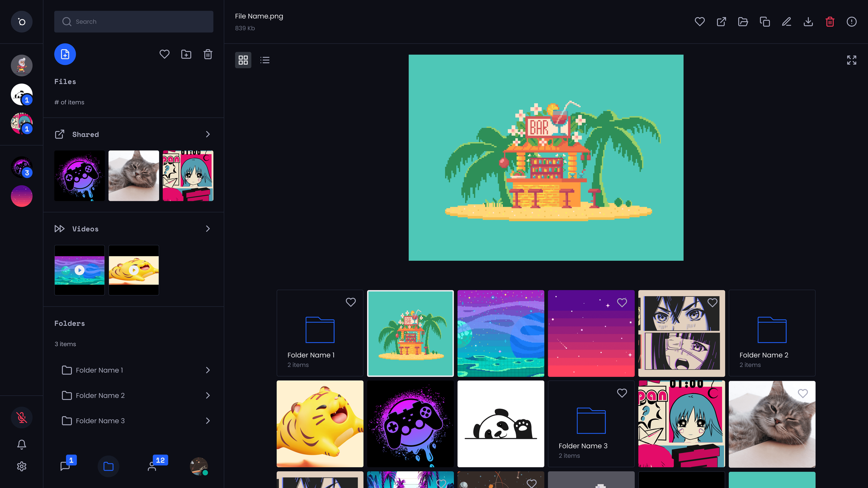Enter fullscreen preview of the image

pos(851,60)
